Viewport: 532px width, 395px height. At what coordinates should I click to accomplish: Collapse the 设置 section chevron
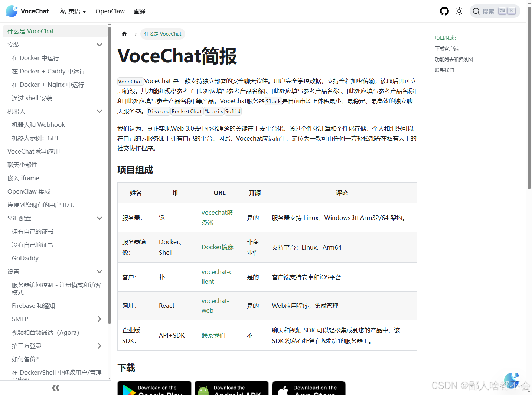(99, 271)
